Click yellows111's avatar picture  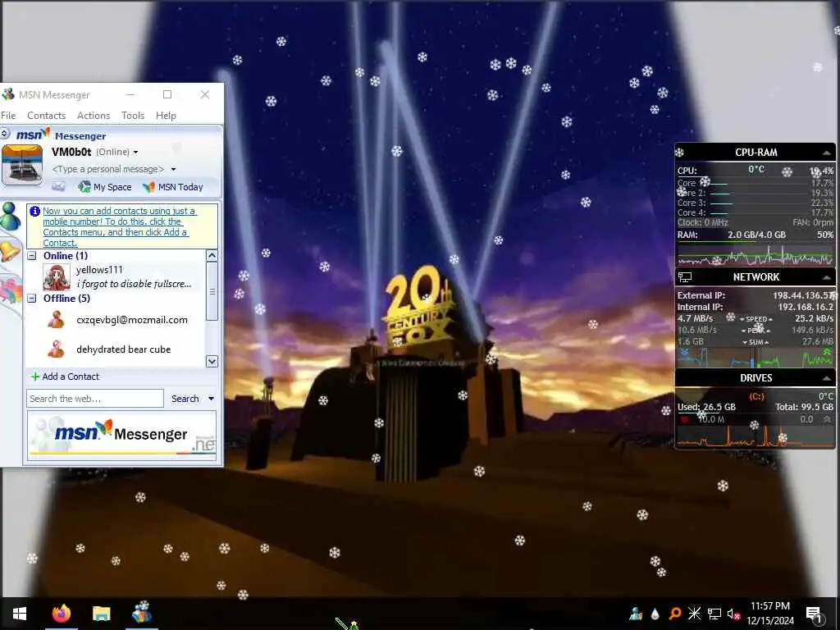click(57, 277)
